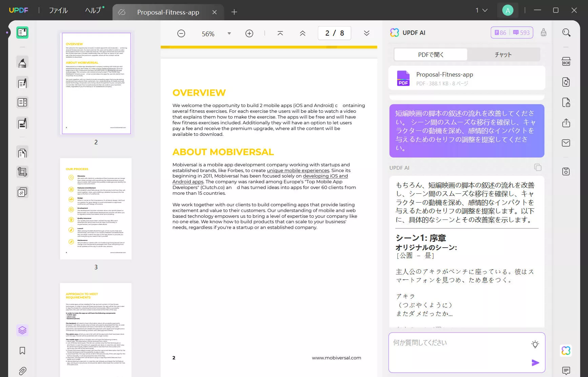This screenshot has width=588, height=377.
Task: Open the developing iOS and Android apps link
Action: pyautogui.click(x=325, y=176)
